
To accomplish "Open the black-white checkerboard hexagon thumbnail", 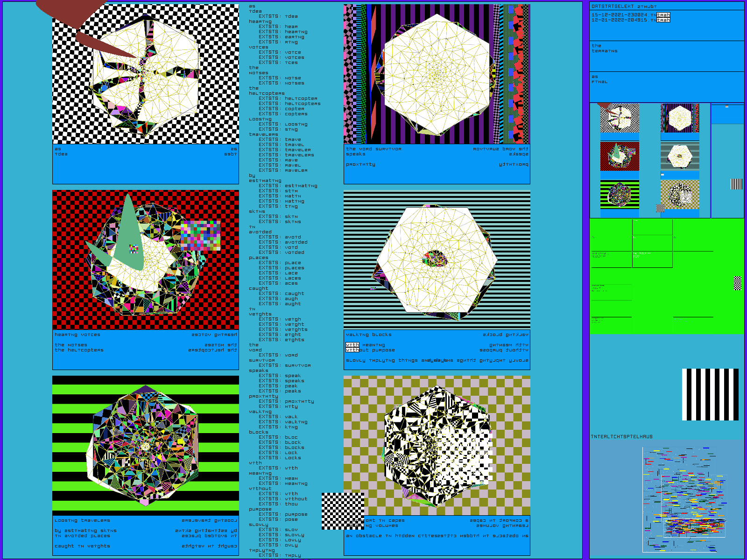I will click(x=620, y=118).
